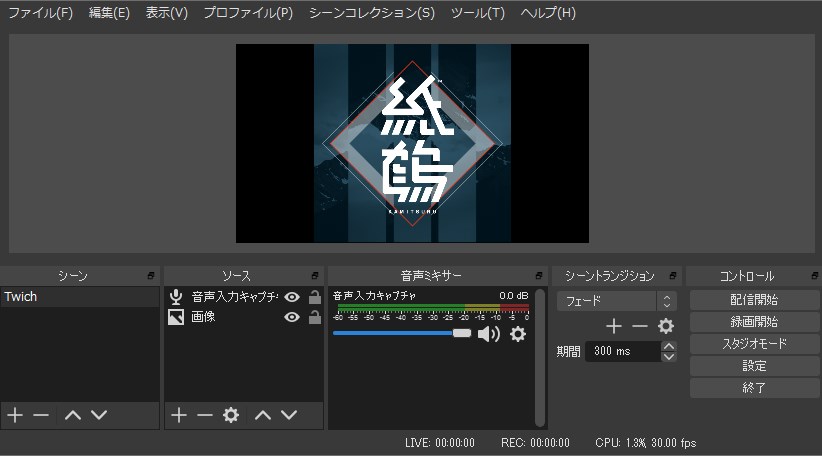Click the audio mixer vertical scrollbar
The width and height of the screenshot is (822, 456).
(540, 357)
